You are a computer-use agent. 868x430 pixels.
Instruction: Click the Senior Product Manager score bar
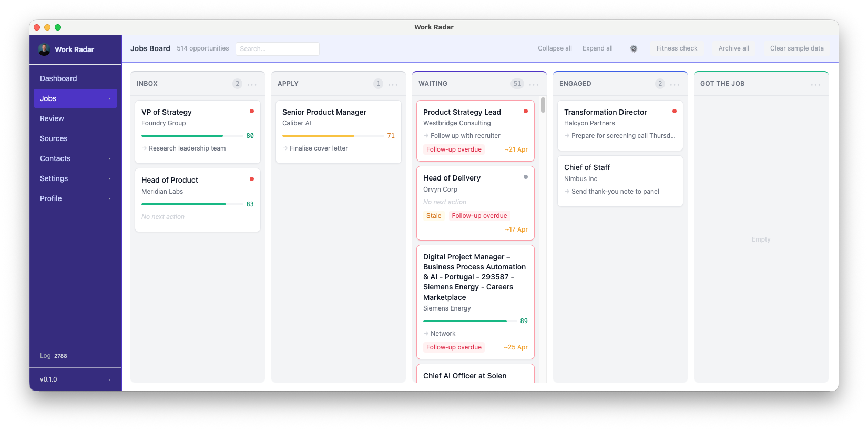coord(333,136)
